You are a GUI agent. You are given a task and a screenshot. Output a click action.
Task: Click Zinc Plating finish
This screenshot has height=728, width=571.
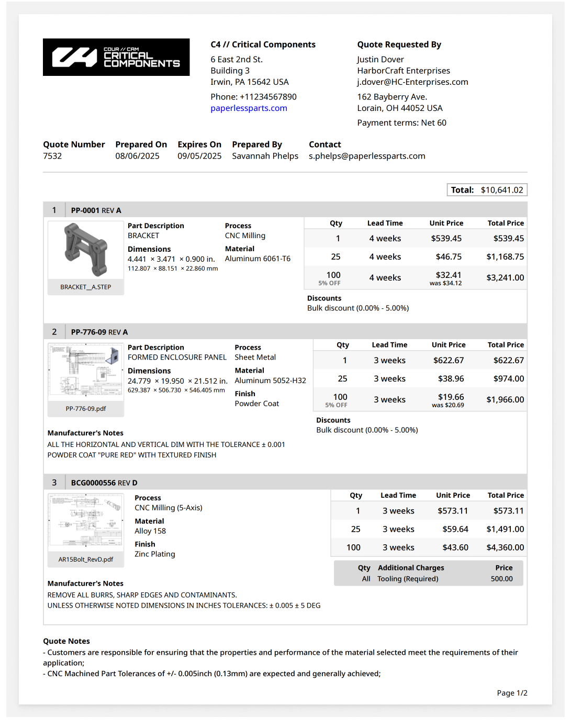[x=155, y=554]
